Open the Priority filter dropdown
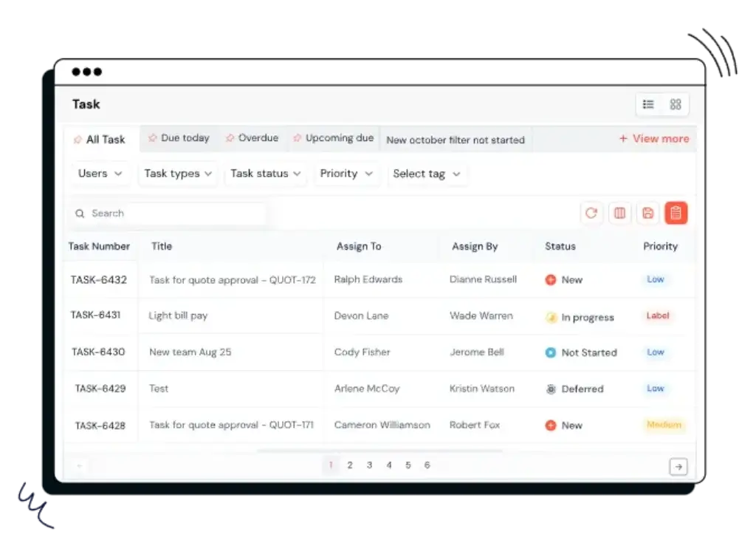The image size is (756, 557). 346,174
